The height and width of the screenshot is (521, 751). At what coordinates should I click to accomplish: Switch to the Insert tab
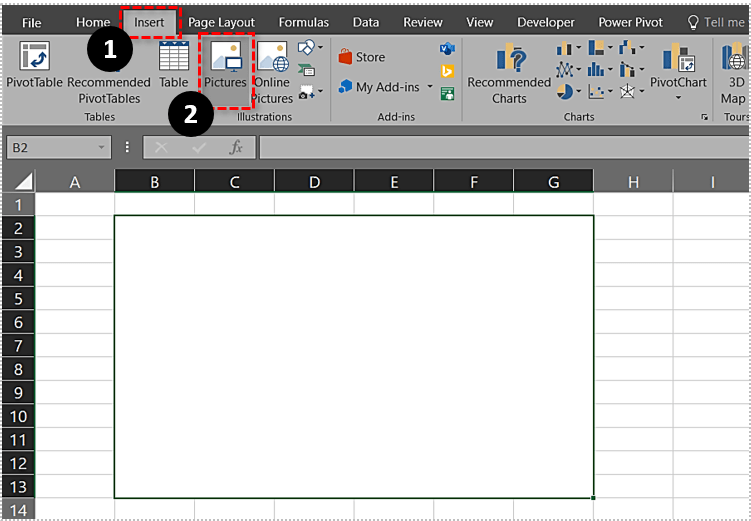[149, 22]
